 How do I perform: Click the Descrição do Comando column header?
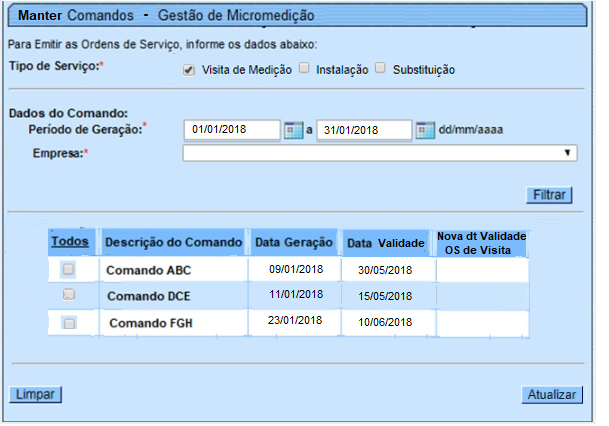point(173,242)
